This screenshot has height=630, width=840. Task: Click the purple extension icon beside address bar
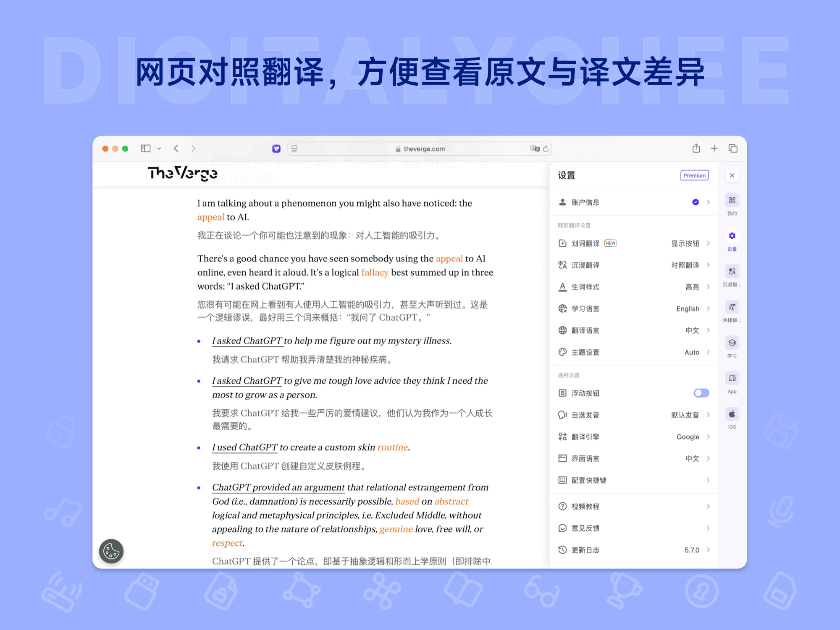(x=276, y=149)
